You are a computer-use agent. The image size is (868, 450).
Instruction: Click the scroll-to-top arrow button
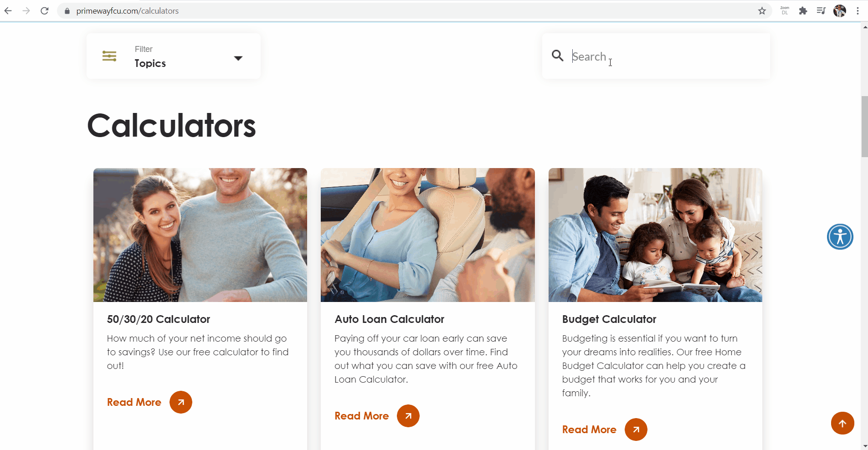coord(842,423)
